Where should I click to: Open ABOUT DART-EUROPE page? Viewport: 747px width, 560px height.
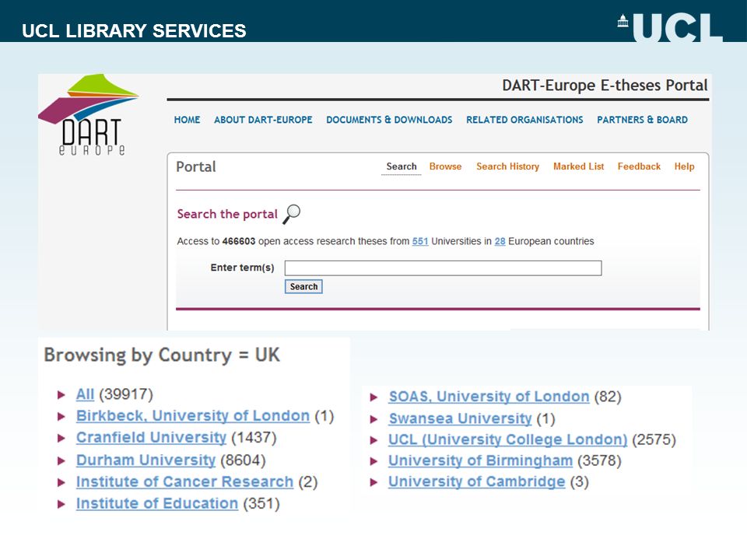pyautogui.click(x=263, y=120)
